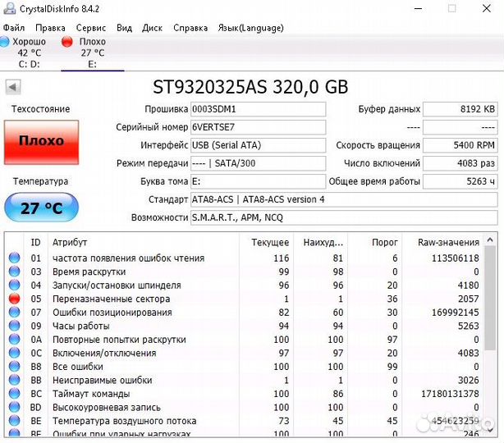The width and height of the screenshot is (504, 443).
Task: Click the Атрибут column header
Action: click(x=144, y=242)
